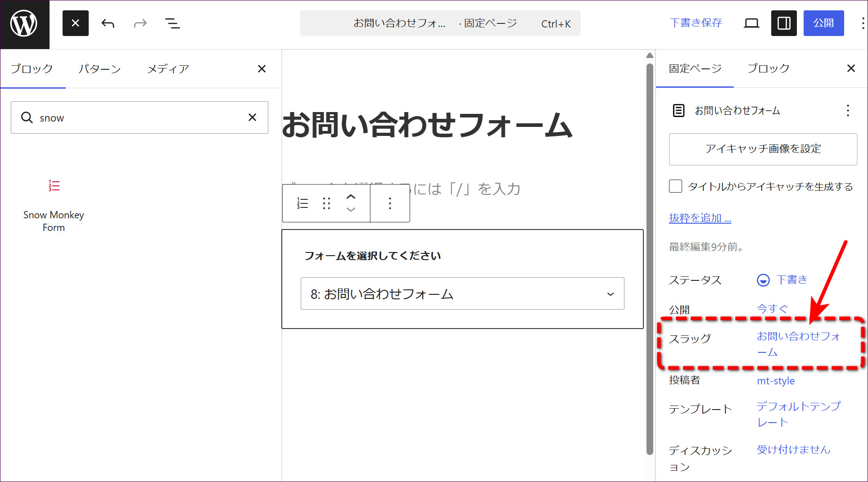This screenshot has width=868, height=482.
Task: Switch to the パターン tab
Action: [x=99, y=69]
